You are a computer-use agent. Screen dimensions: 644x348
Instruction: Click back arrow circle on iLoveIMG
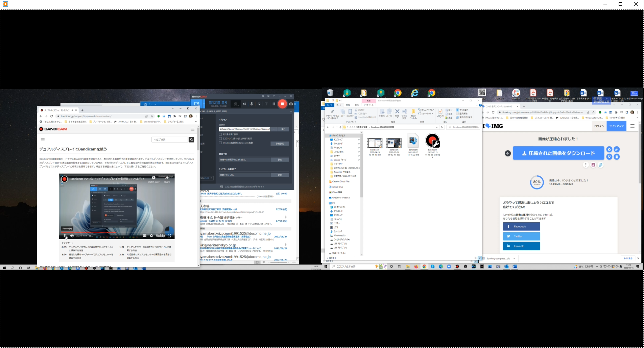(508, 153)
